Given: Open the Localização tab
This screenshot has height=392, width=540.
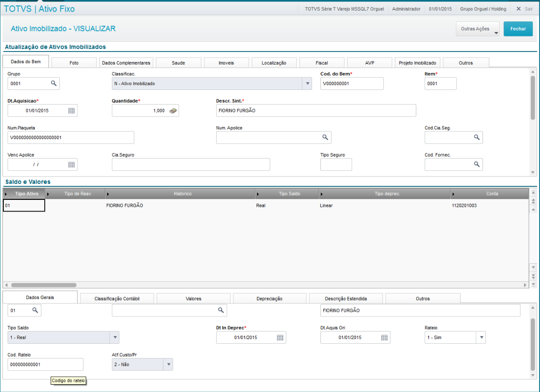Looking at the screenshot, I should [x=274, y=63].
